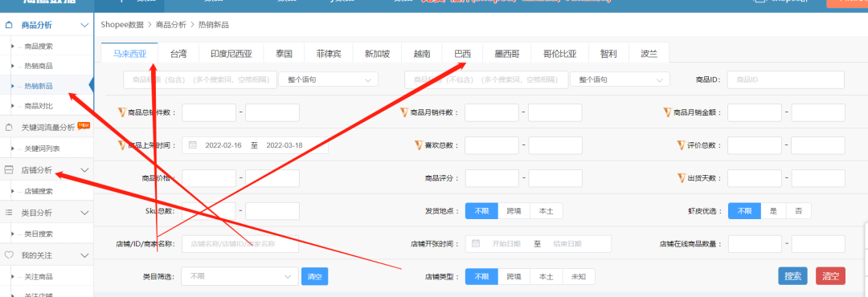Viewport: 868px width, 297px height.
Task: Open 商品搜索 in the sidebar
Action: (x=39, y=47)
